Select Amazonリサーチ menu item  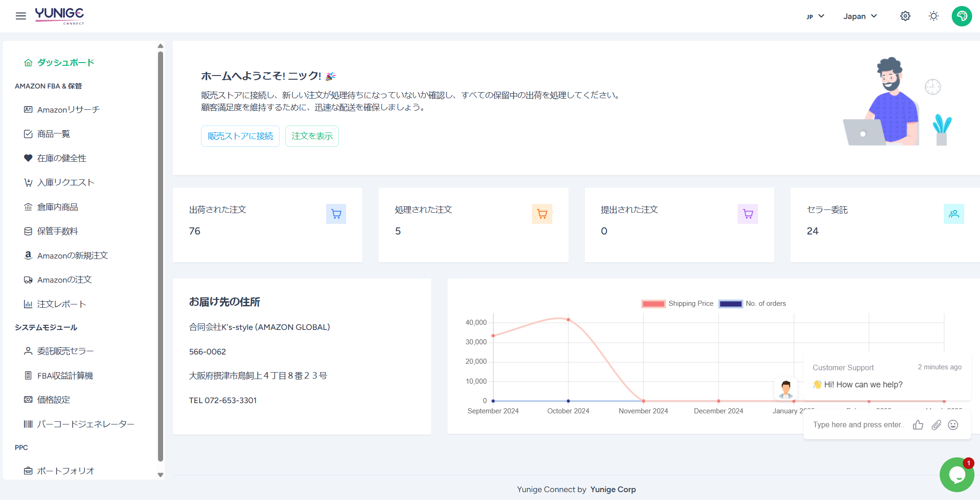pos(68,110)
